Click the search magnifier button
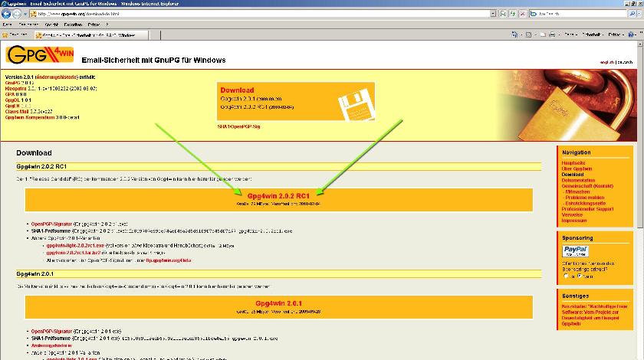 pyautogui.click(x=632, y=14)
